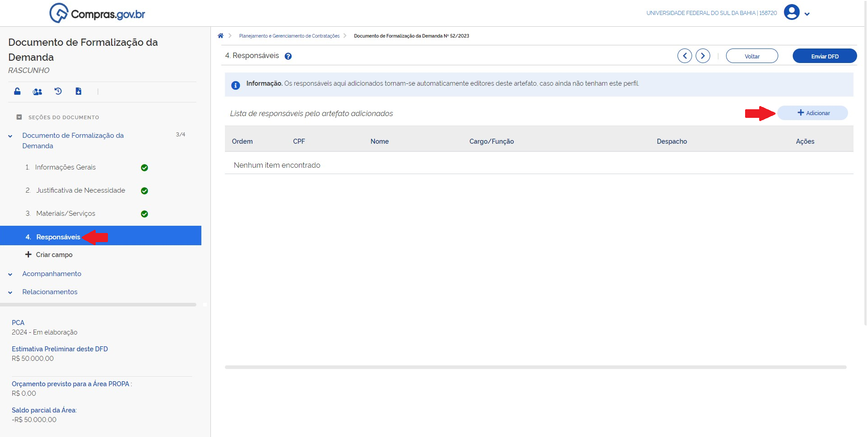Viewport: 868px width, 437px height.
Task: Go to next section with right arrow
Action: (702, 56)
